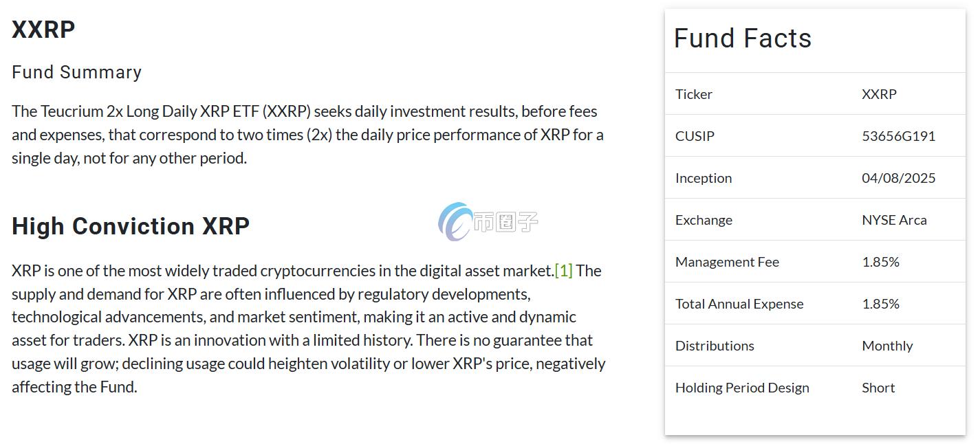The image size is (980, 444).
Task: Open the [1] footnote reference link
Action: (x=563, y=271)
